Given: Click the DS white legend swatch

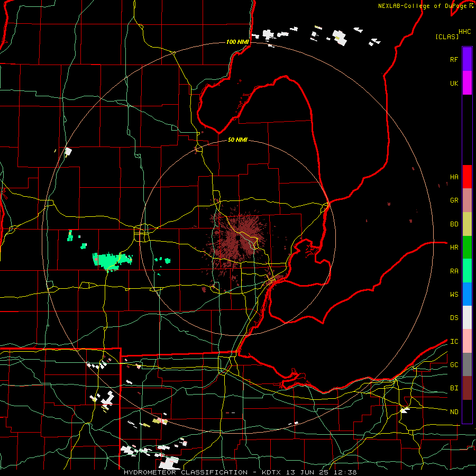Looking at the screenshot, I should click(467, 317).
